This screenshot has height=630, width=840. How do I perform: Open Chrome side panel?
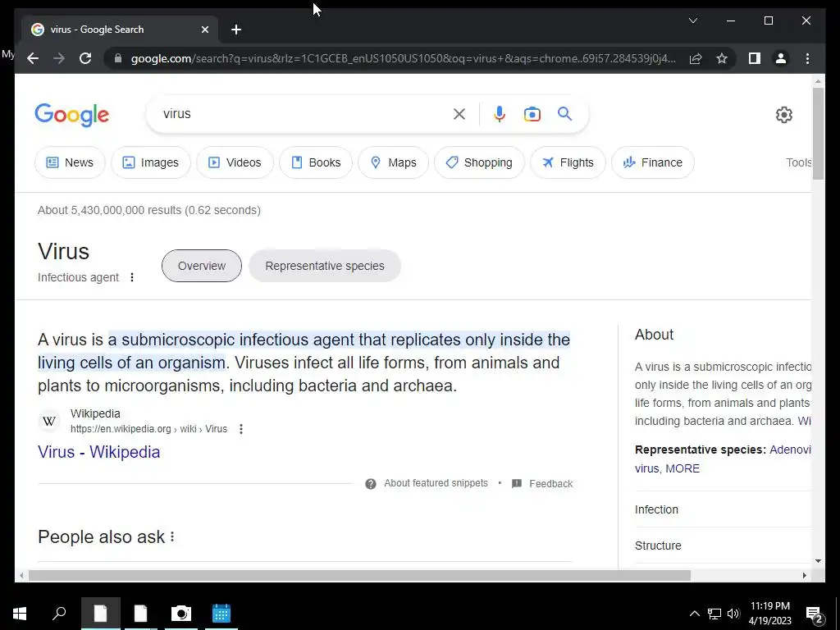point(755,58)
